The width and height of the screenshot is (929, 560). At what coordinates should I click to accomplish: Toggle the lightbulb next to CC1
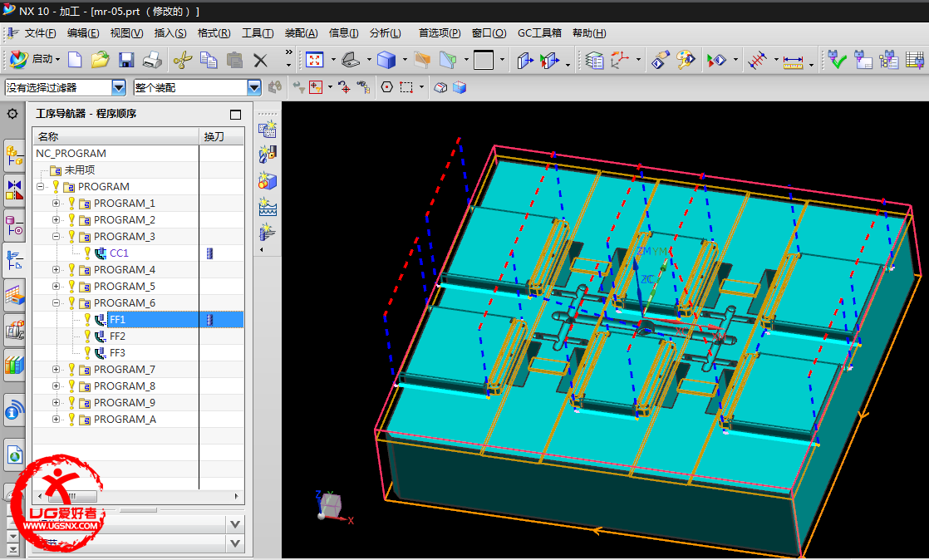click(87, 253)
